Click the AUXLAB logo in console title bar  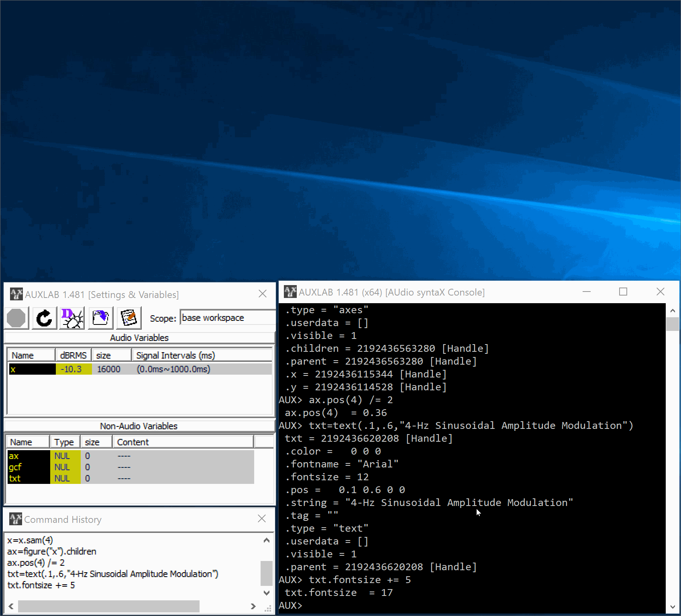290,292
